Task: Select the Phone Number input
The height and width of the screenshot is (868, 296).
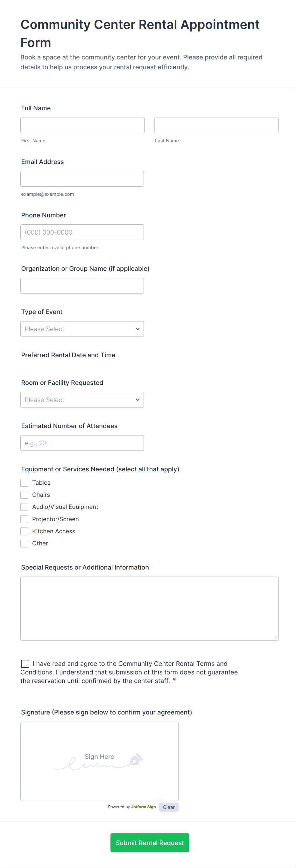Action: [x=82, y=232]
